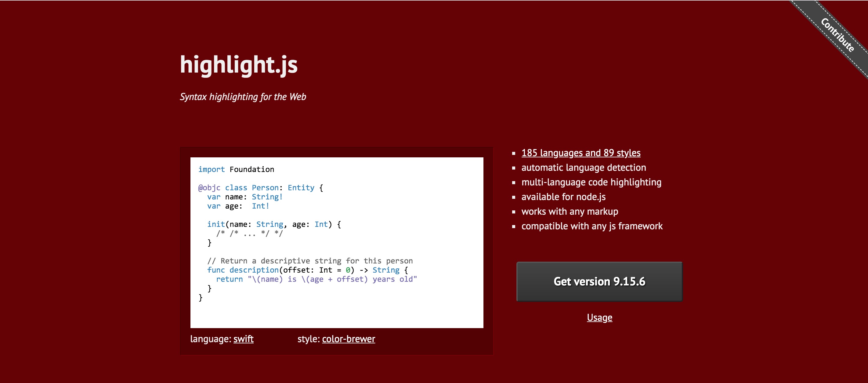Click the works with any markup bullet
Screen dimensions: 868x383
pos(570,211)
